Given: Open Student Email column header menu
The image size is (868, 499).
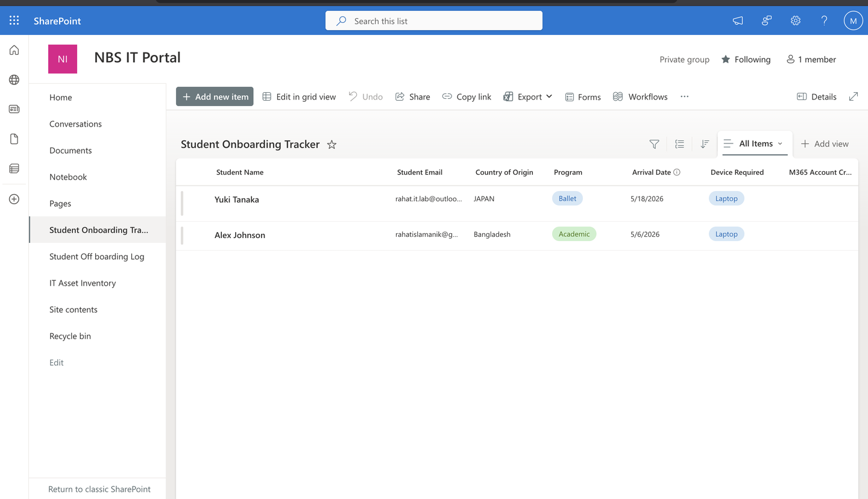Looking at the screenshot, I should pos(420,172).
